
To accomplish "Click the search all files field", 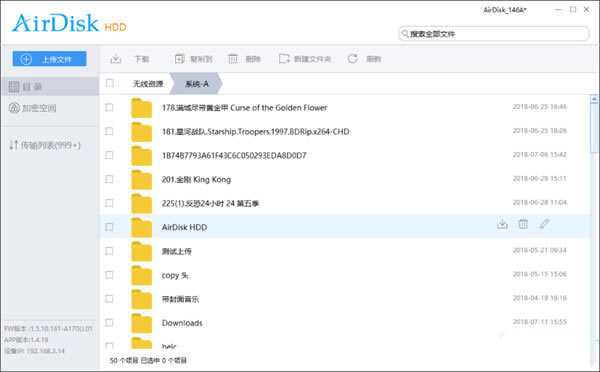I will (494, 34).
